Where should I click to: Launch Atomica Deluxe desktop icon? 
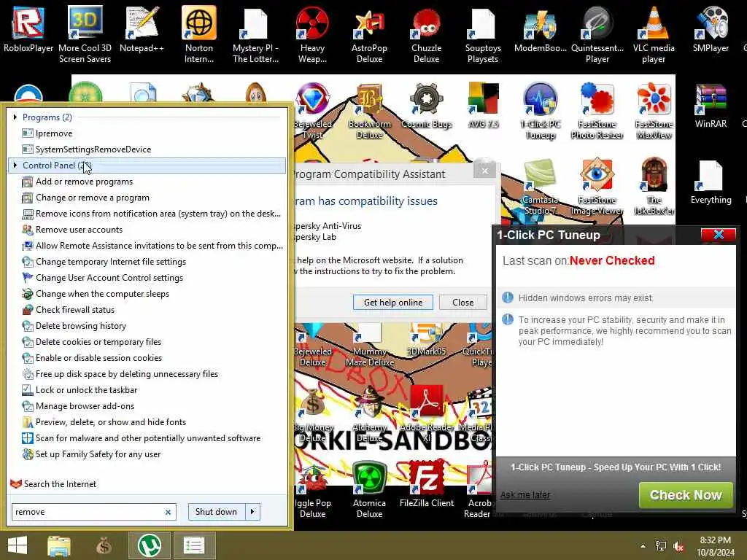(369, 489)
